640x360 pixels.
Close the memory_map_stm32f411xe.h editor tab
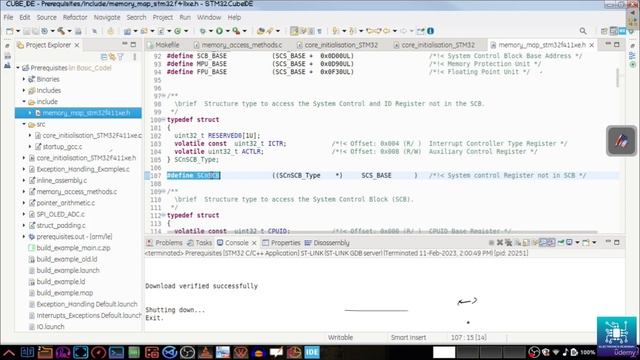tap(591, 45)
